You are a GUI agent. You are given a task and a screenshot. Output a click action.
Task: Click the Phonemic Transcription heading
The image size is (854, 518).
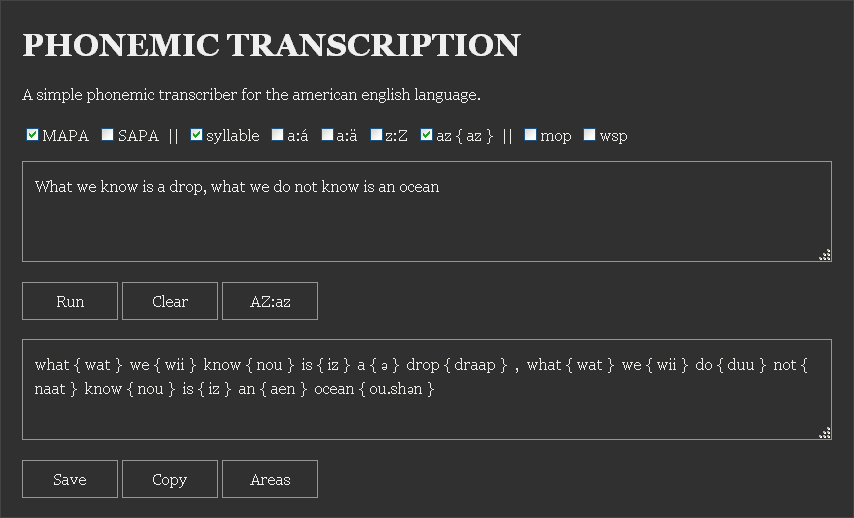click(271, 45)
